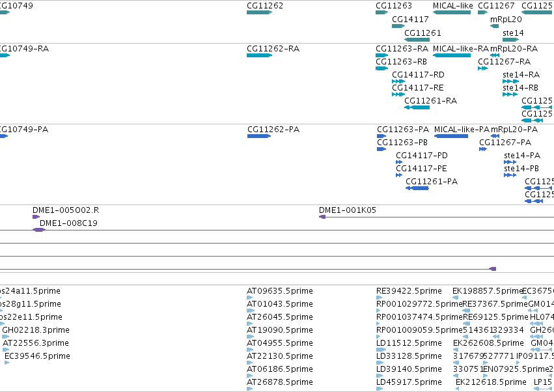Viewport: 554px width, 392px height.
Task: Click the CG10749-PA protein label
Action: coord(24,130)
